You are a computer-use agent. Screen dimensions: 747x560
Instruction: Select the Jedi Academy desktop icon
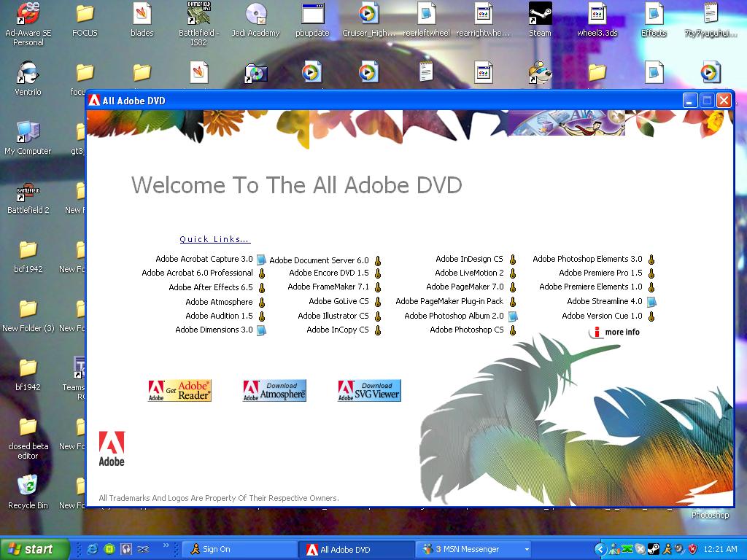click(x=255, y=20)
